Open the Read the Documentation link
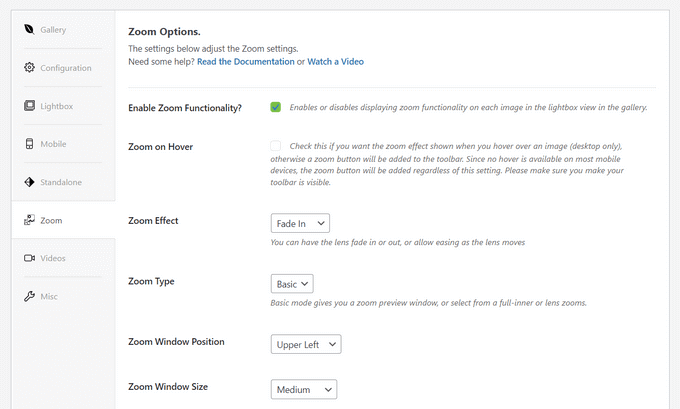680x409 pixels. 245,62
